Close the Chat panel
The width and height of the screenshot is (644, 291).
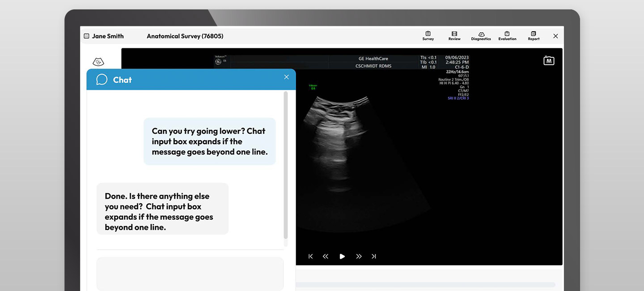coord(286,77)
